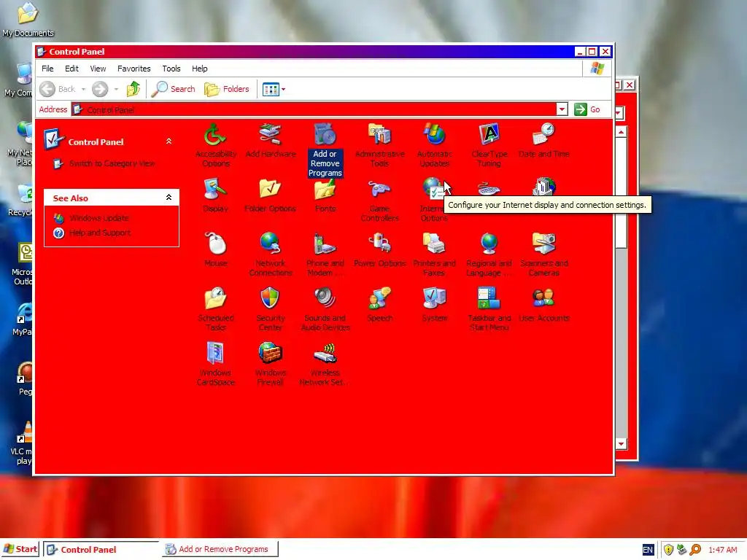Screen dimensions: 747x560
Task: Click the Back toolbar button
Action: 58,89
